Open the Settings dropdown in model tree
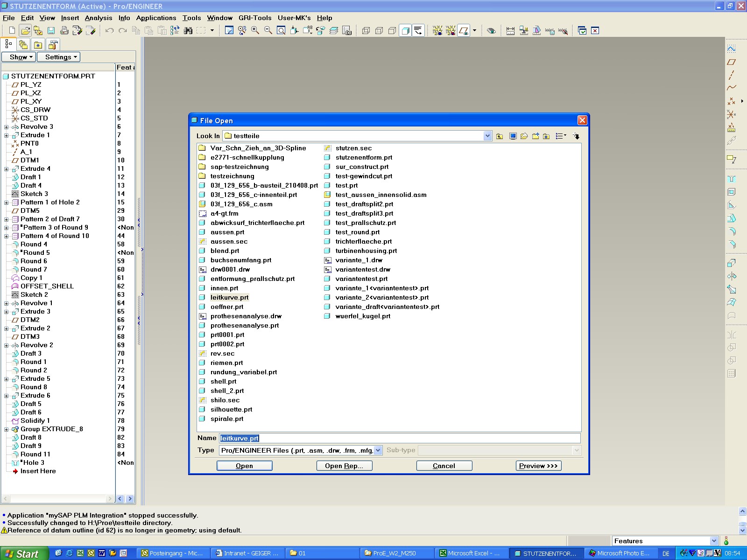 (x=58, y=57)
